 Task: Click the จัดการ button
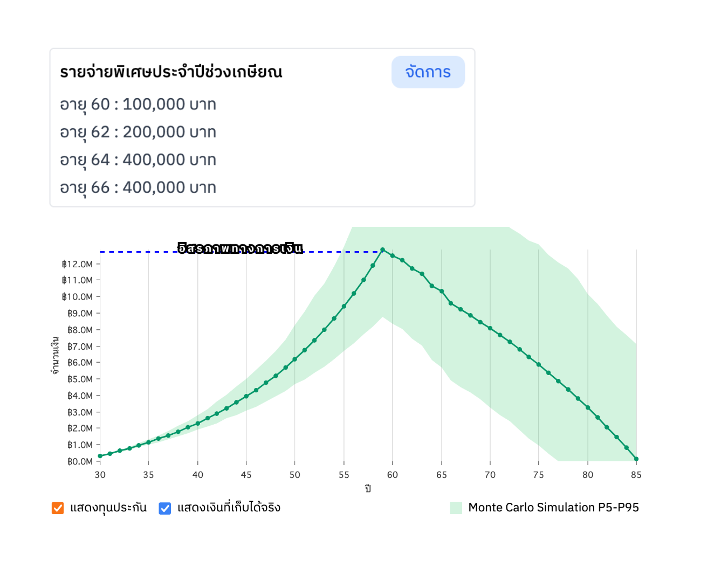point(428,72)
